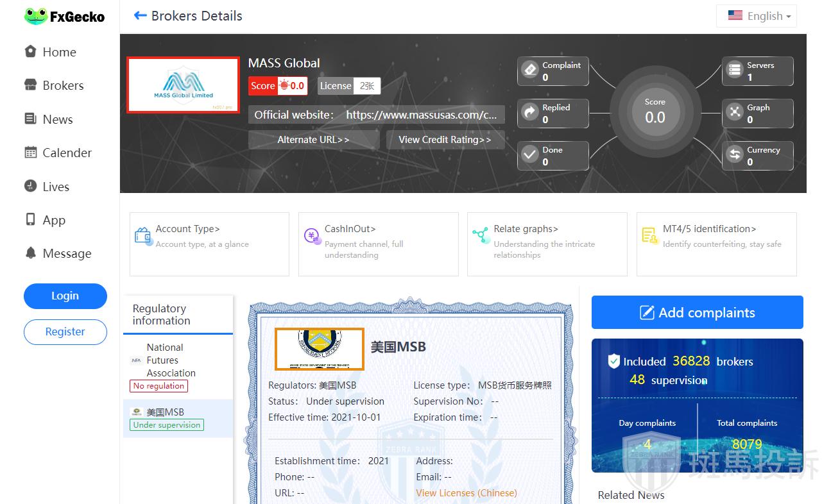The height and width of the screenshot is (504, 831).
Task: Go to Brokers in the sidebar
Action: (x=62, y=85)
